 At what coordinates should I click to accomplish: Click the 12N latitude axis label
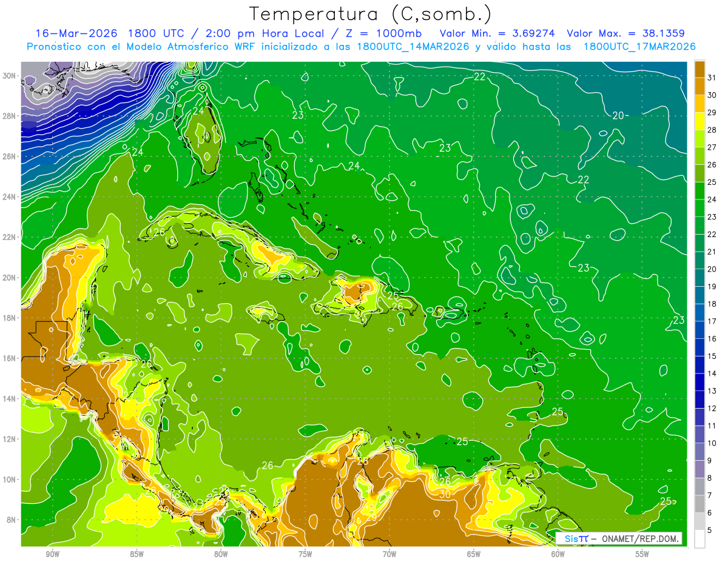click(10, 439)
